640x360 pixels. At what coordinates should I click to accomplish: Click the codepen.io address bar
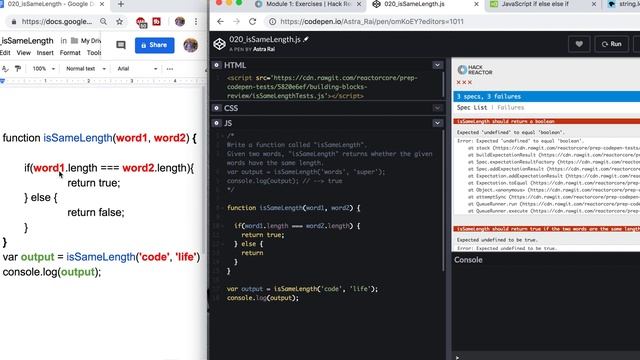click(x=371, y=22)
